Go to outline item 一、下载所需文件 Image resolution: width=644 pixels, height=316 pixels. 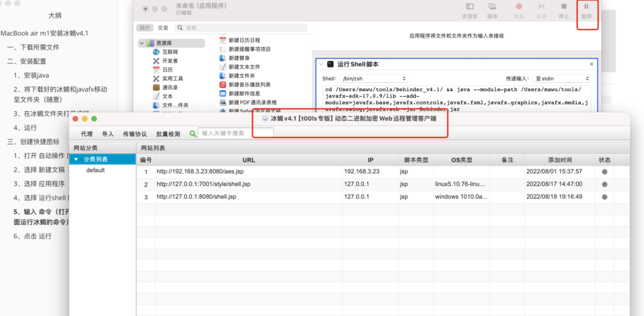[x=33, y=47]
